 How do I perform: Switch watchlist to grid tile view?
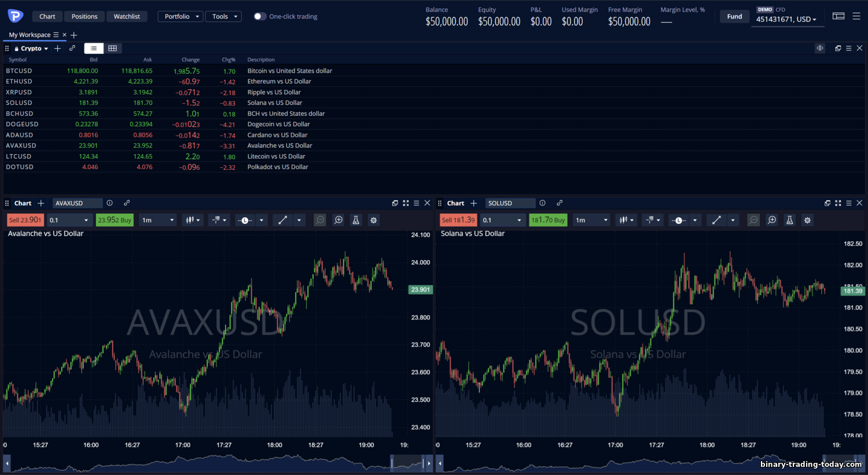(113, 49)
